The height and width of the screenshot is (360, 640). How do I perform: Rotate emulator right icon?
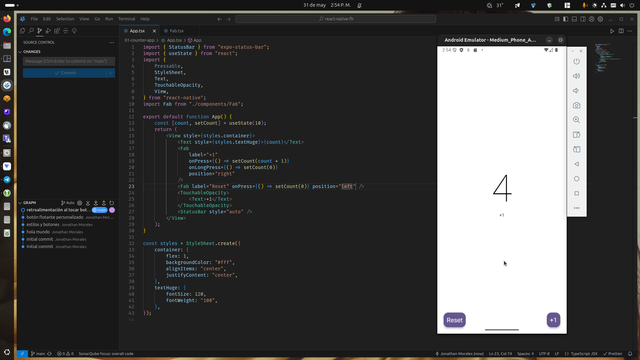[x=576, y=149]
